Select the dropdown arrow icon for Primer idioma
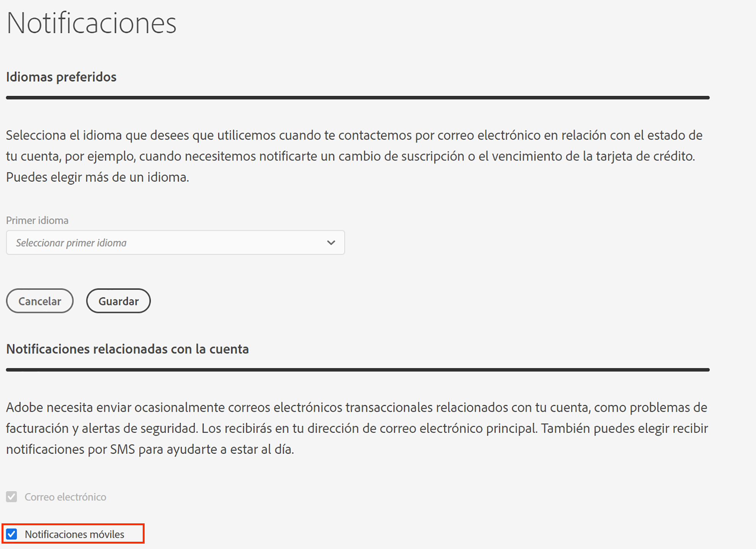 [331, 242]
